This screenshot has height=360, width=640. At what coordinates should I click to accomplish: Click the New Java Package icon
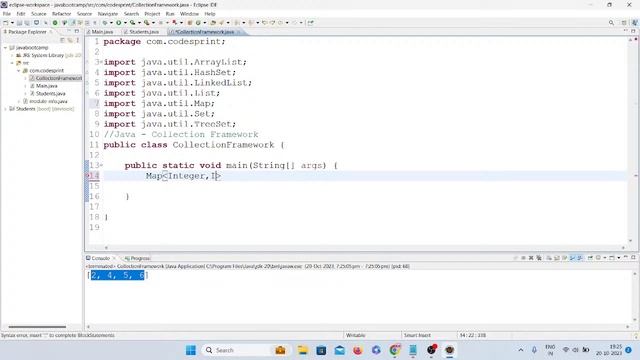click(190, 23)
